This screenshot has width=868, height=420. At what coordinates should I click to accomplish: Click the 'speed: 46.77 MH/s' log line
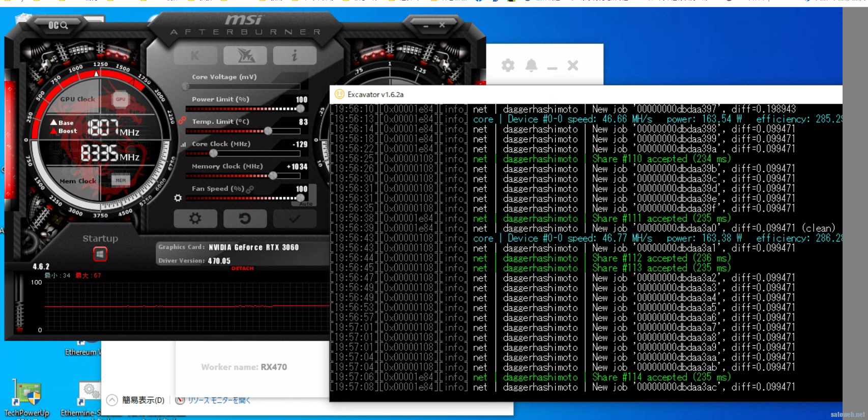[x=586, y=238]
